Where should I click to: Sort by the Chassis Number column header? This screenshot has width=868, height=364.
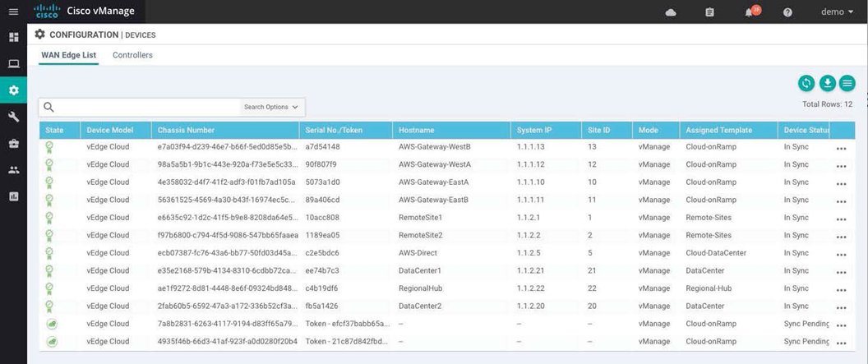pos(187,130)
